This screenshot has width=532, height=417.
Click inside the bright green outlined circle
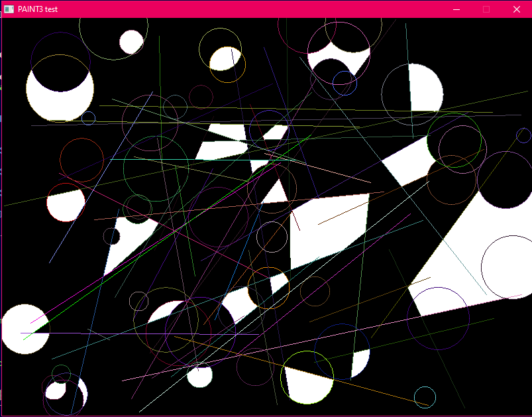454,141
